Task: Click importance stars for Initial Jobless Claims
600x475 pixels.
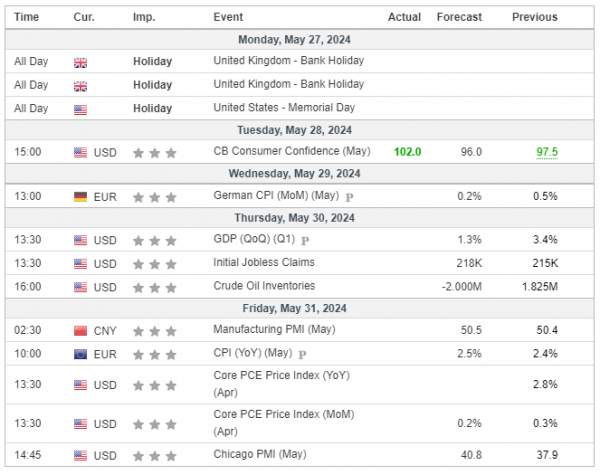Action: point(155,264)
